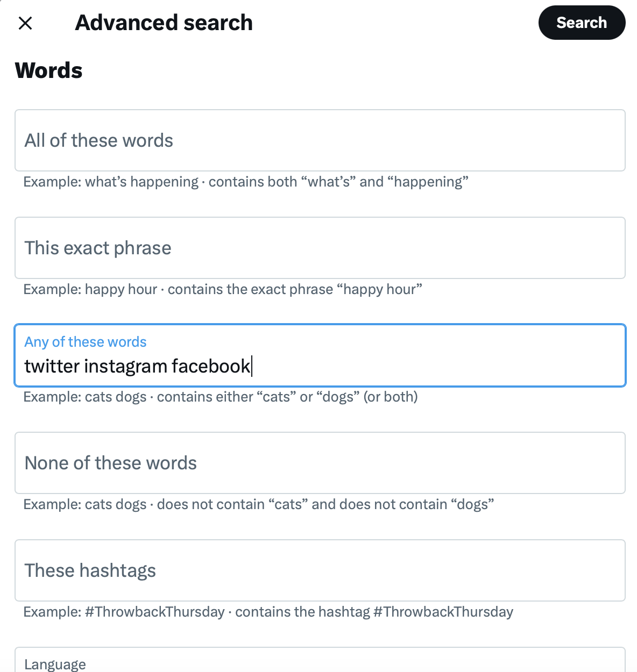Image resolution: width=637 pixels, height=672 pixels.
Task: Place cursor after the word "facebook"
Action: tap(252, 366)
